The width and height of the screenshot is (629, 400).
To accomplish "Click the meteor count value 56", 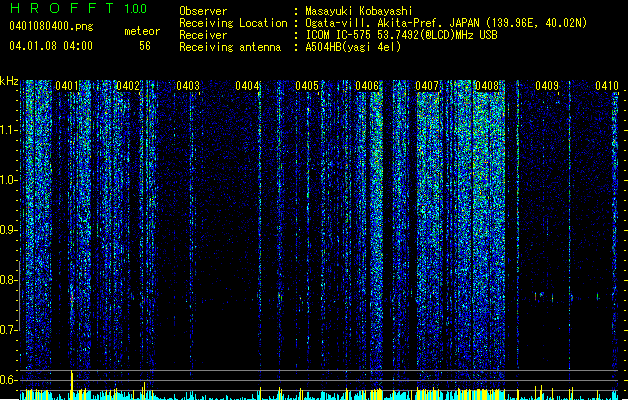I will pos(145,46).
